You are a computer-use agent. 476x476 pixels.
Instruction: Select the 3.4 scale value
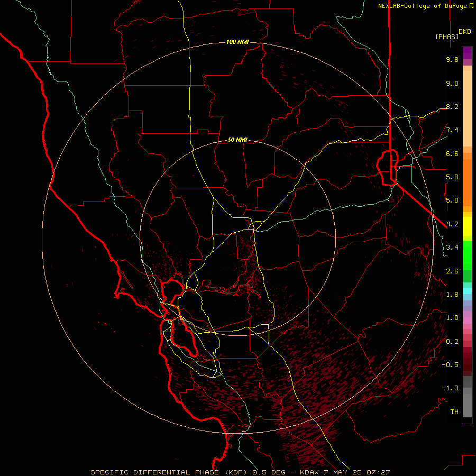pyautogui.click(x=452, y=248)
